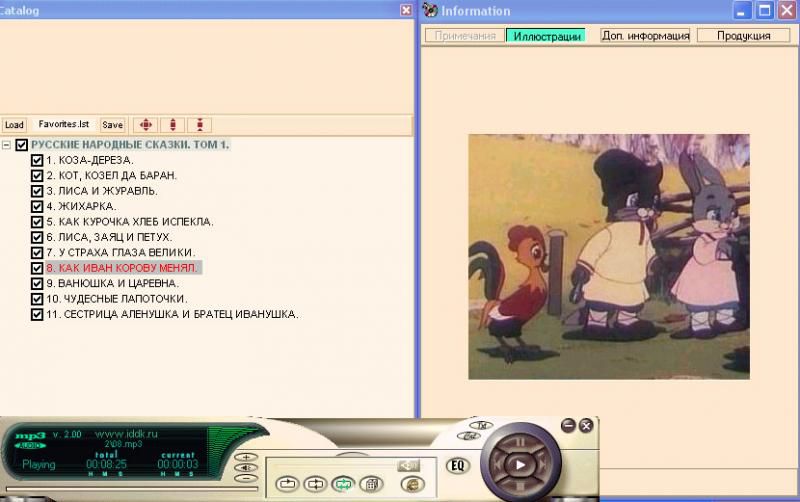The image size is (800, 502).
Task: Click the playlist grid icon in player
Action: click(x=369, y=484)
